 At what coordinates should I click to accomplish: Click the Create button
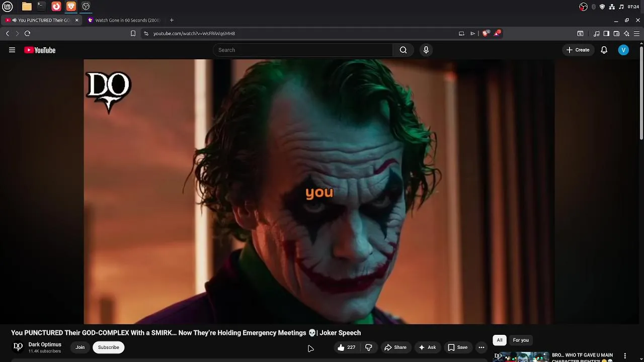click(x=578, y=50)
